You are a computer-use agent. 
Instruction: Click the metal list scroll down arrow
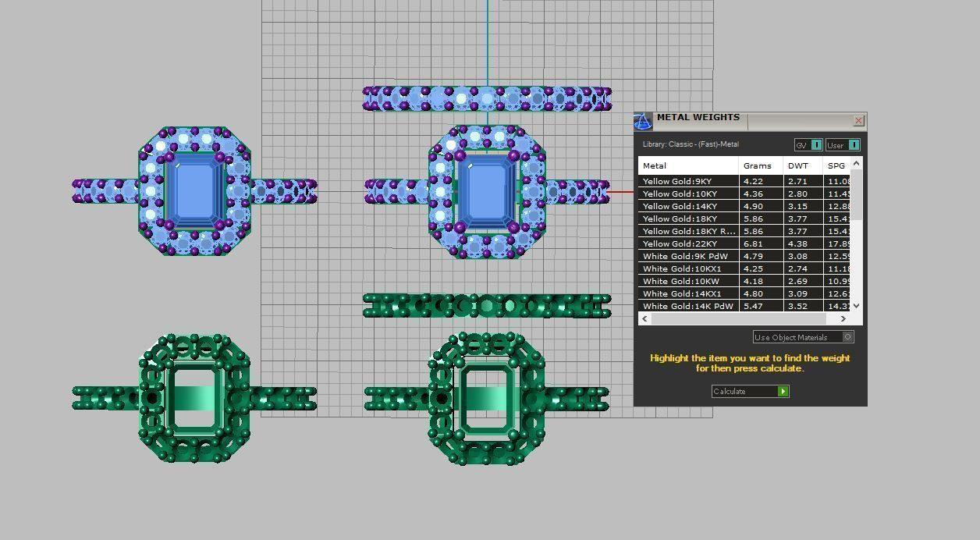(x=857, y=306)
